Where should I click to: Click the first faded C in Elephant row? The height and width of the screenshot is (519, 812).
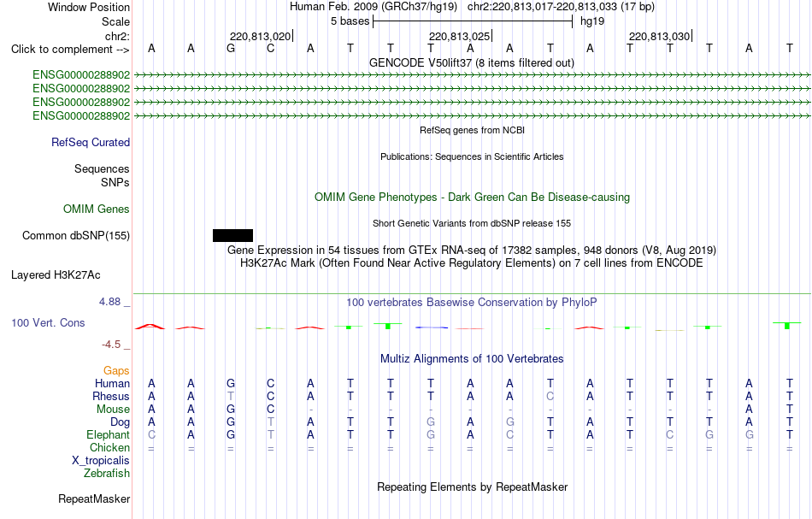(151, 434)
